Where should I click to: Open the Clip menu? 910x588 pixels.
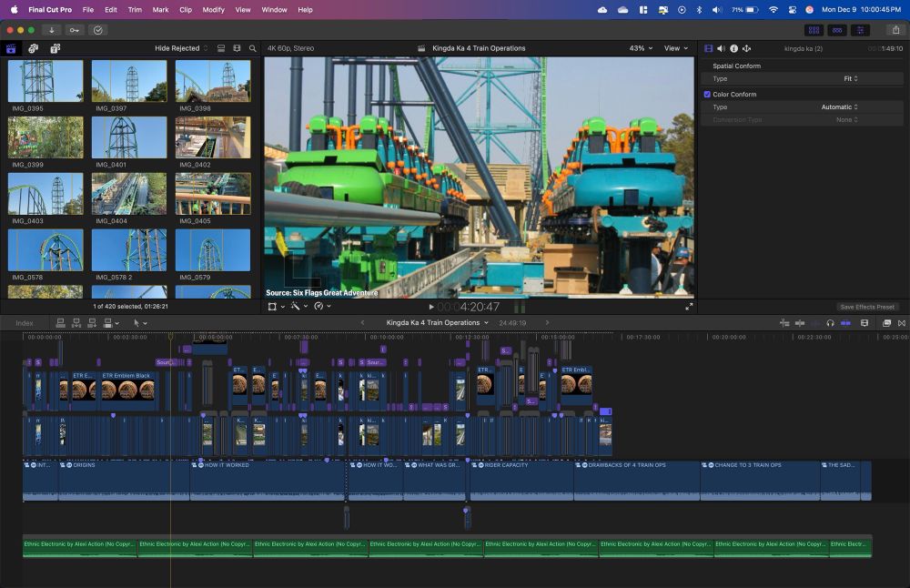tap(186, 10)
